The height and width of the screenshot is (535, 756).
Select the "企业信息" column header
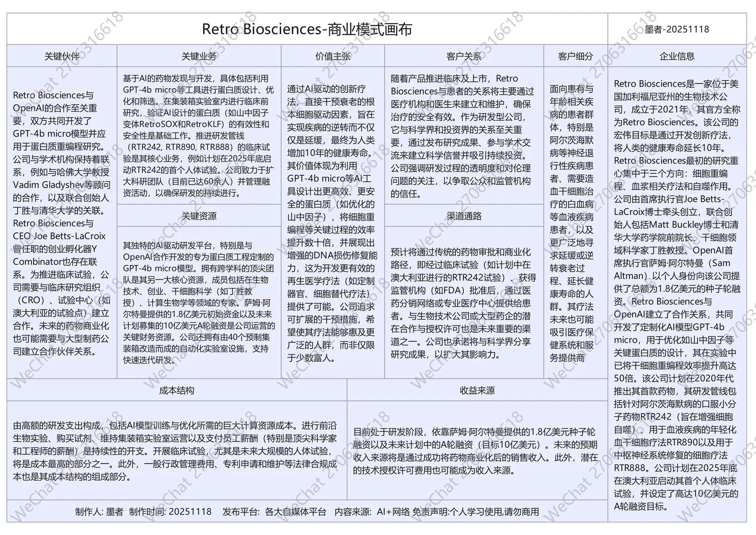tap(677, 56)
